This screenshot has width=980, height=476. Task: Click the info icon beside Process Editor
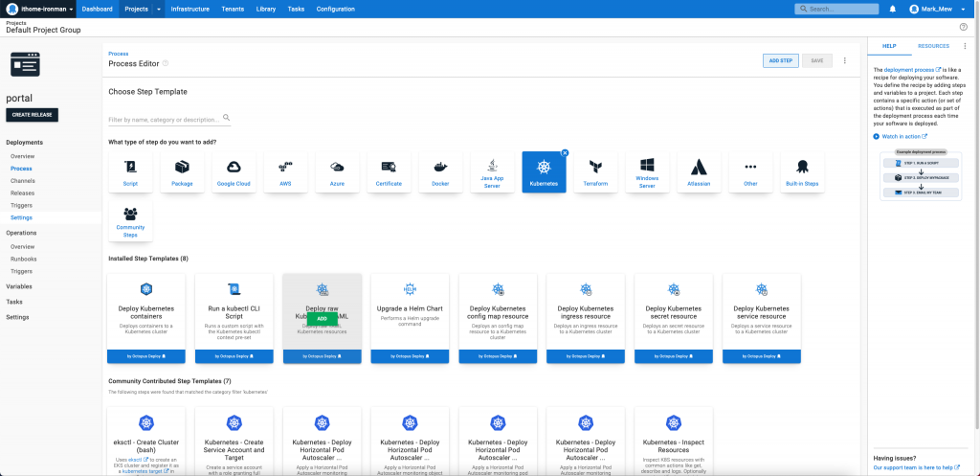[166, 63]
